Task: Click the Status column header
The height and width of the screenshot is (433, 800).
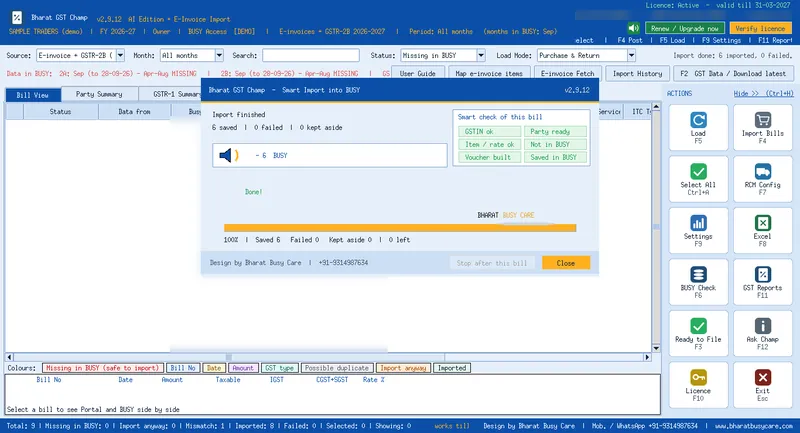Action: pyautogui.click(x=60, y=111)
